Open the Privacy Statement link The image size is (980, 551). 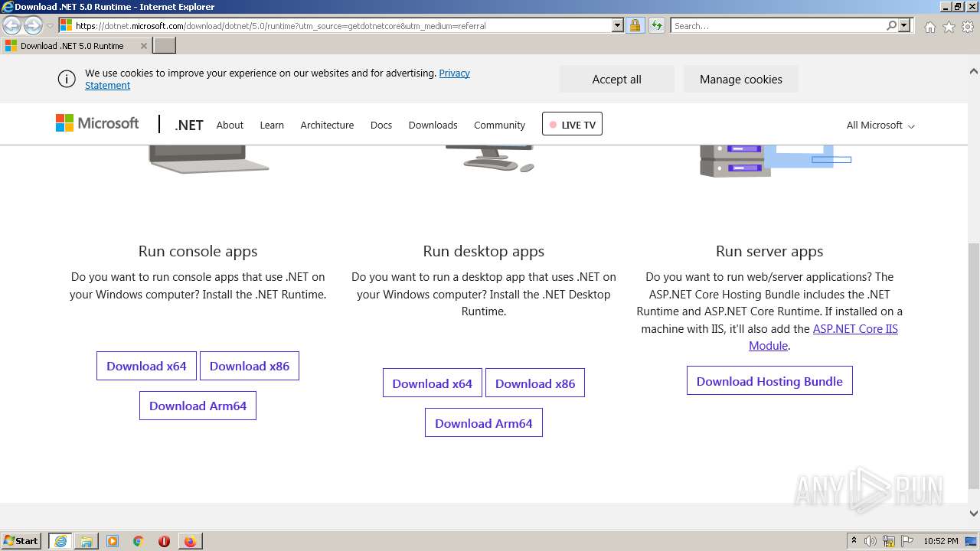pos(277,79)
